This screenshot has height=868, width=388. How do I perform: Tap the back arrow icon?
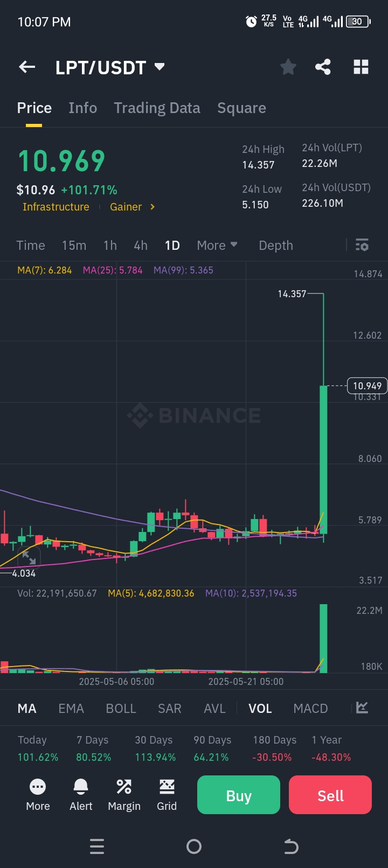27,67
